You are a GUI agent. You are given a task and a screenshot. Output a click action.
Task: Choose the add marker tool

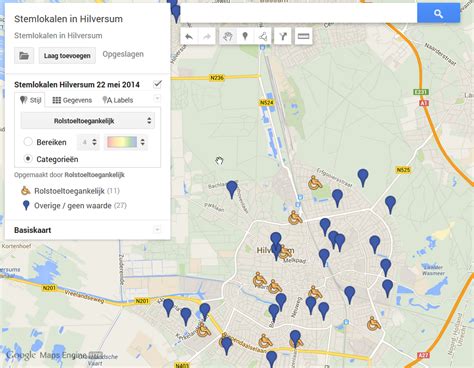(x=245, y=36)
